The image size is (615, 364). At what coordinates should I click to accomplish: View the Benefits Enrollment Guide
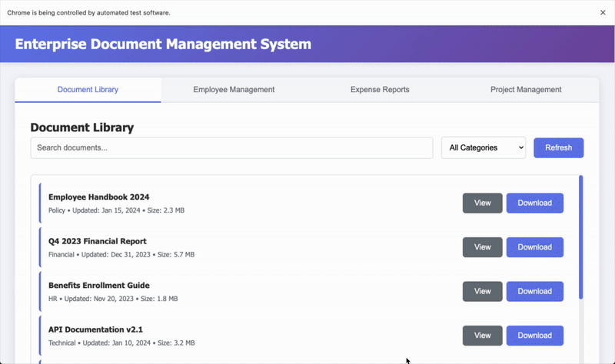tap(482, 292)
